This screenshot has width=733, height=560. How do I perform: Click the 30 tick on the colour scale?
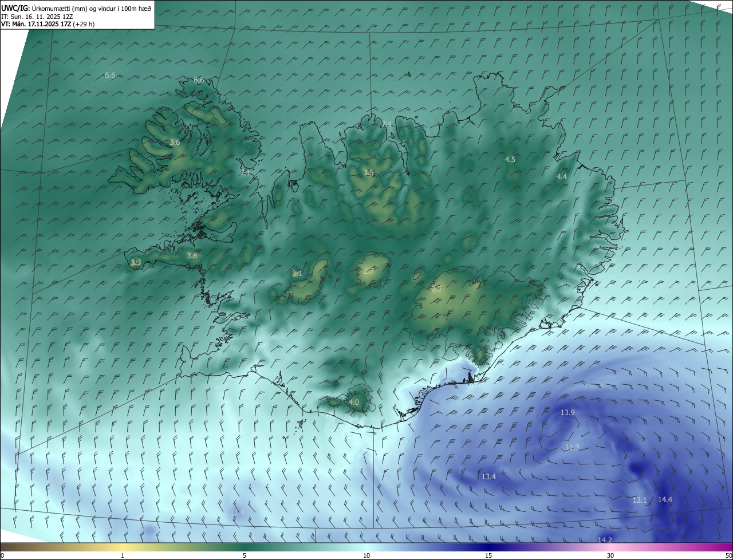610,555
